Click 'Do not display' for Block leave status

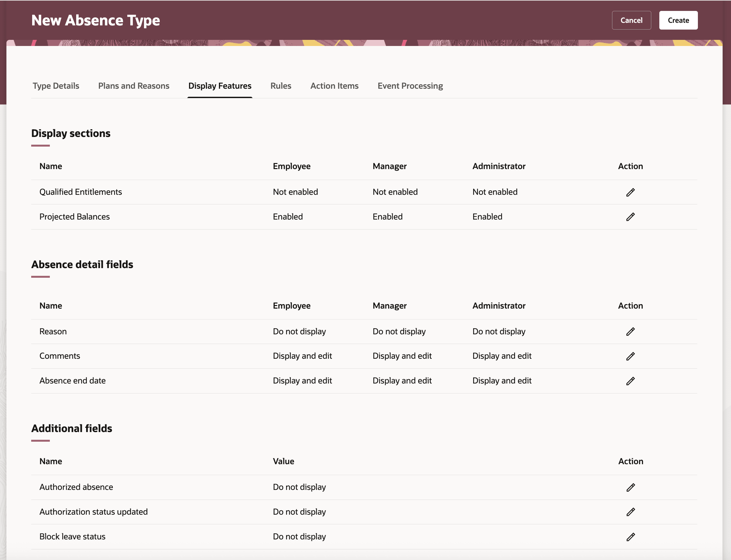[299, 537]
